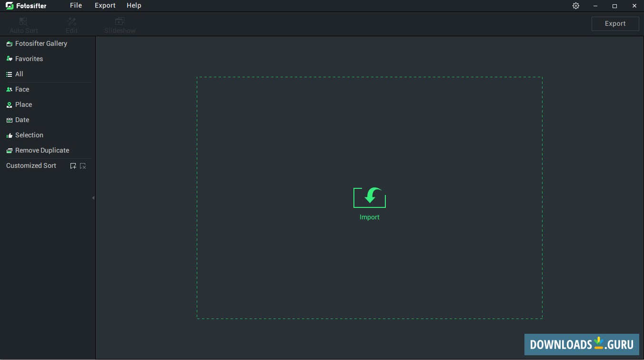
Task: Open the application settings gear
Action: click(x=576, y=6)
